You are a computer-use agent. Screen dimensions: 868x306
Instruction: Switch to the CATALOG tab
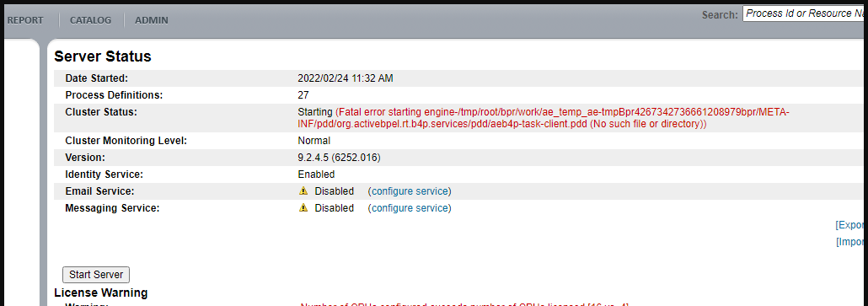click(x=91, y=20)
